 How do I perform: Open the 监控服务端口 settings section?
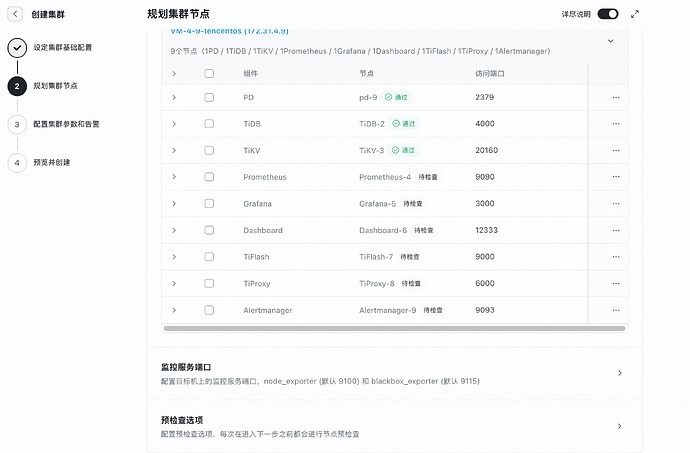[x=395, y=373]
